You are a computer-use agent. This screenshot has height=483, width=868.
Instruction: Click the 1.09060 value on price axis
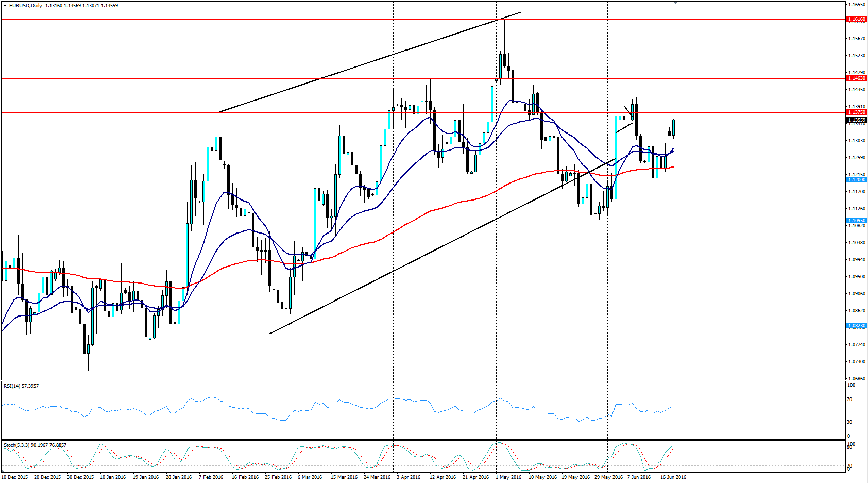click(x=857, y=294)
